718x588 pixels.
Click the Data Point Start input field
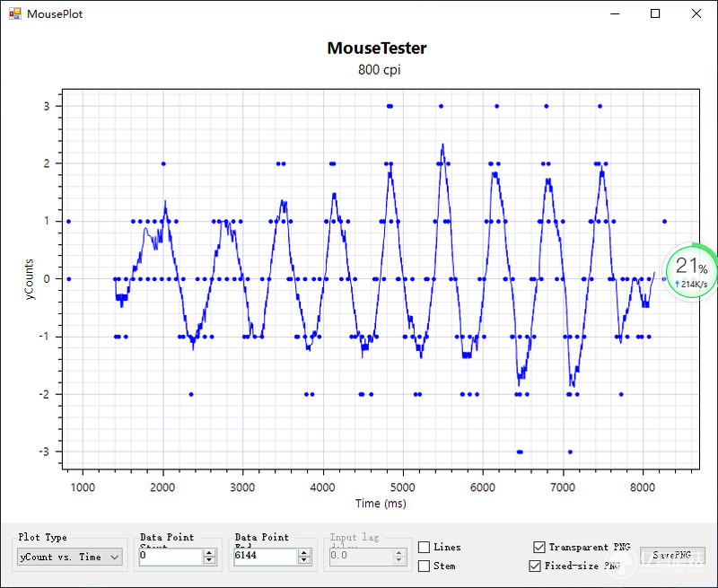[171, 557]
